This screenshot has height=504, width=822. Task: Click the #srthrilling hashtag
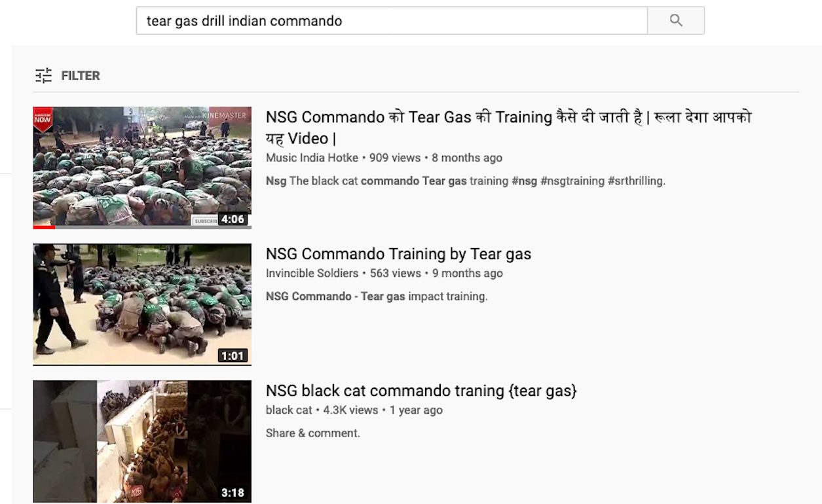click(637, 181)
